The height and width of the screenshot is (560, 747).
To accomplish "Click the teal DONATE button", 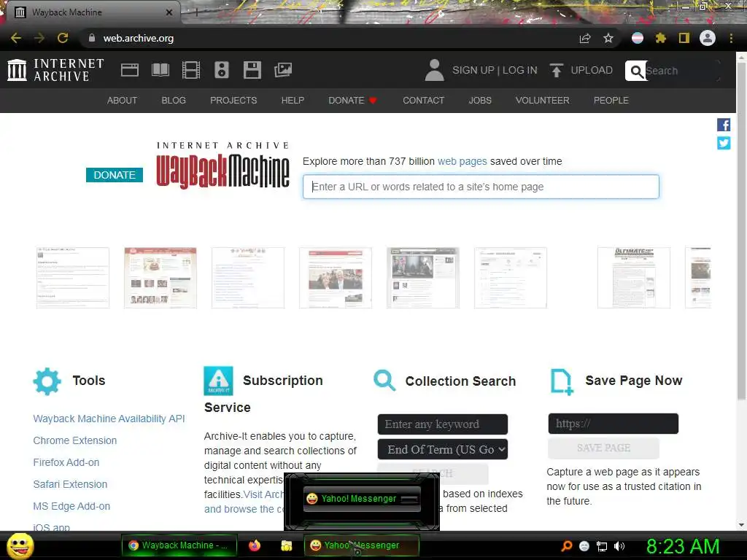I will [115, 175].
